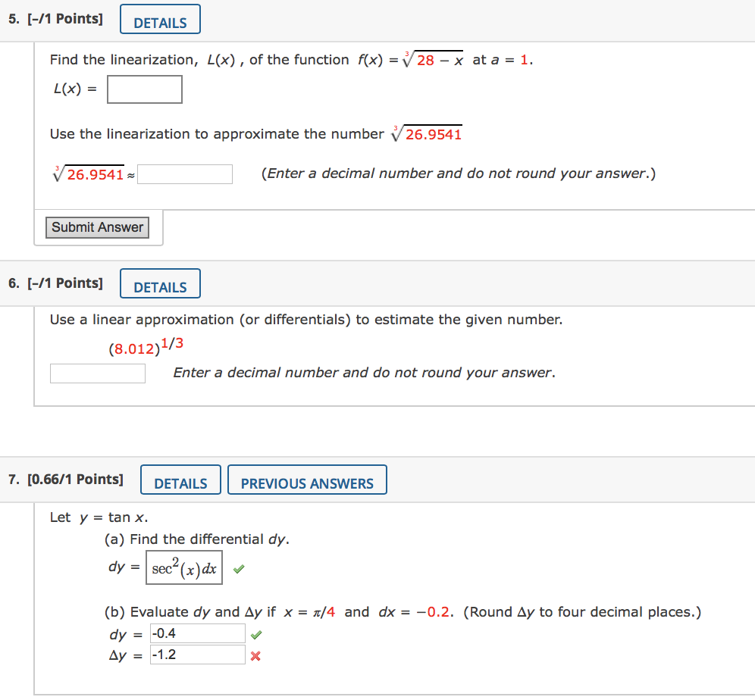Click the green checkmark beside dy answer
This screenshot has height=700, width=755.
point(255,634)
